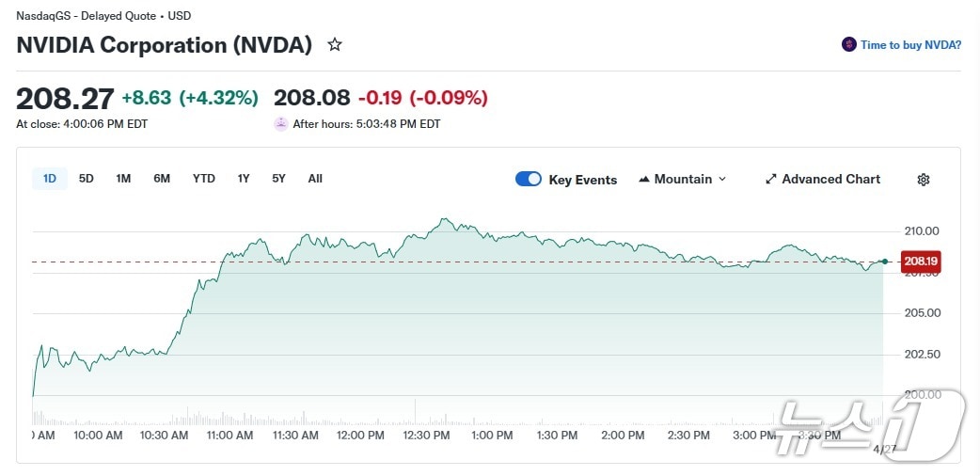Select the All time range
Image resolution: width=980 pixels, height=476 pixels.
(x=315, y=179)
